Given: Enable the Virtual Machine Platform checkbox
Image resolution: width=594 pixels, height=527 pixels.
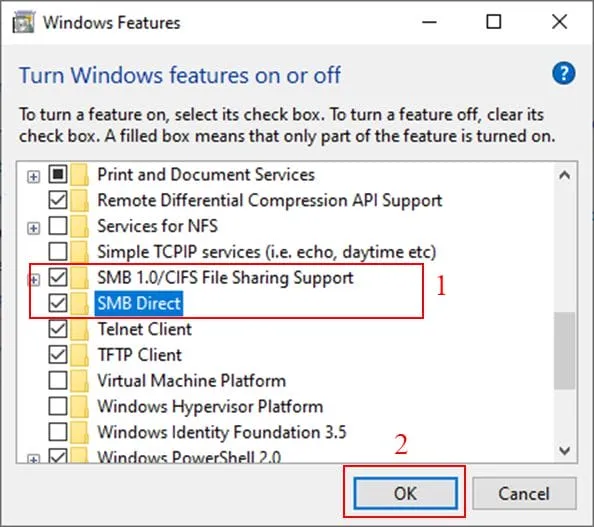Looking at the screenshot, I should tap(58, 380).
